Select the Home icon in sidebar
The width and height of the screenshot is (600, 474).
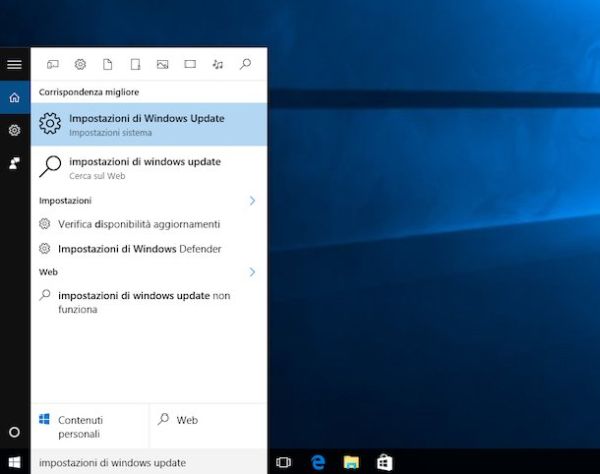15,98
